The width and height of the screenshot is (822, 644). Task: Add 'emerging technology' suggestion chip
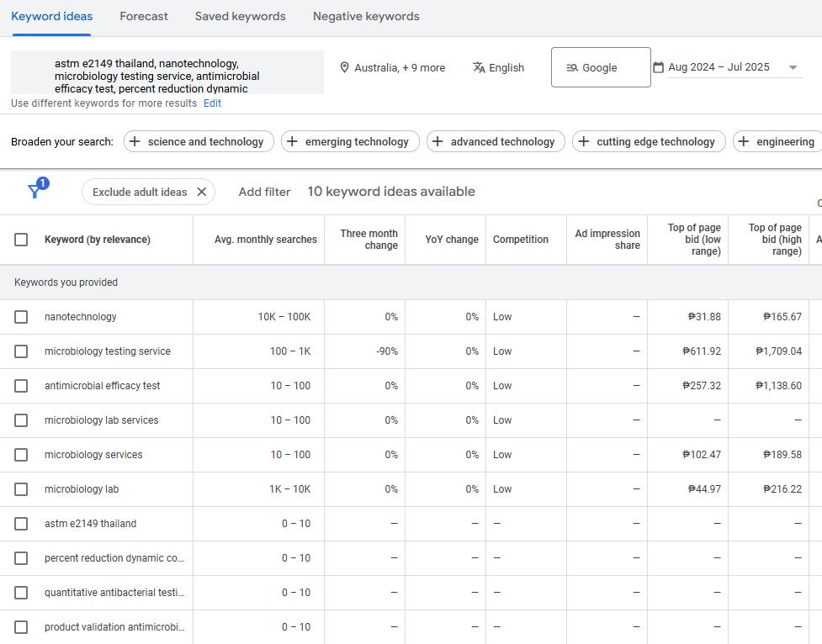(349, 141)
